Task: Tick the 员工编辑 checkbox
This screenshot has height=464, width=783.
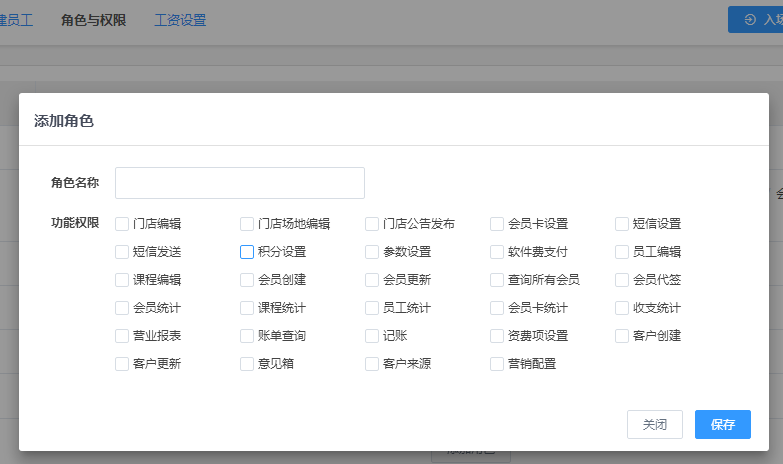Action: [622, 252]
